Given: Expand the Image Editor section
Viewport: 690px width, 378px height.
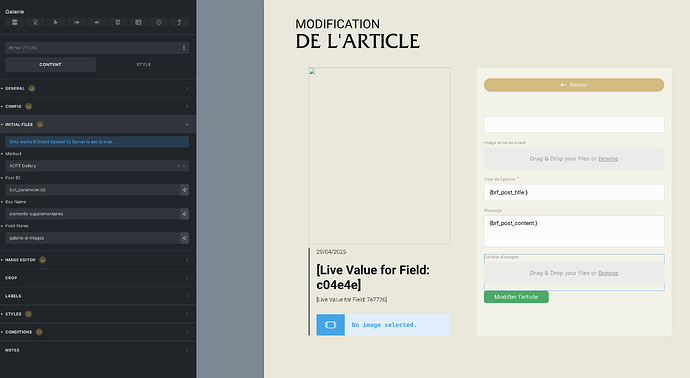Looking at the screenshot, I should (98, 260).
